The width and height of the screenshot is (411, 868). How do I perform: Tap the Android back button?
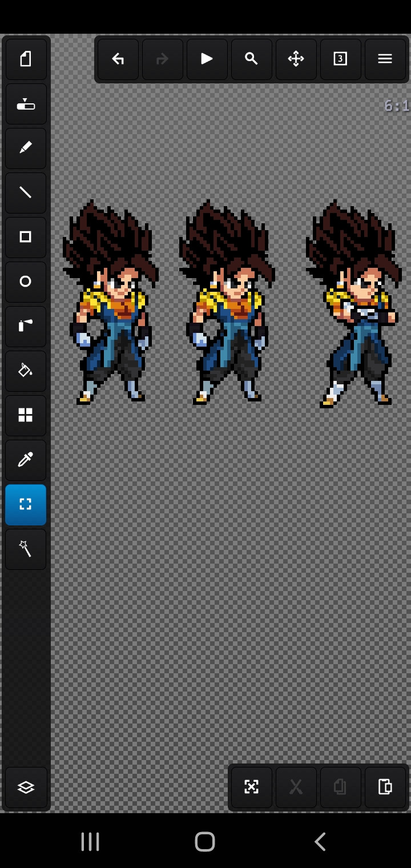[x=320, y=842]
